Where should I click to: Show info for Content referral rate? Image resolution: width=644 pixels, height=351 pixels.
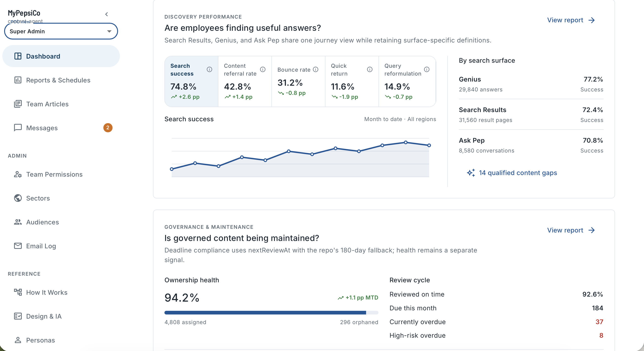(x=263, y=69)
